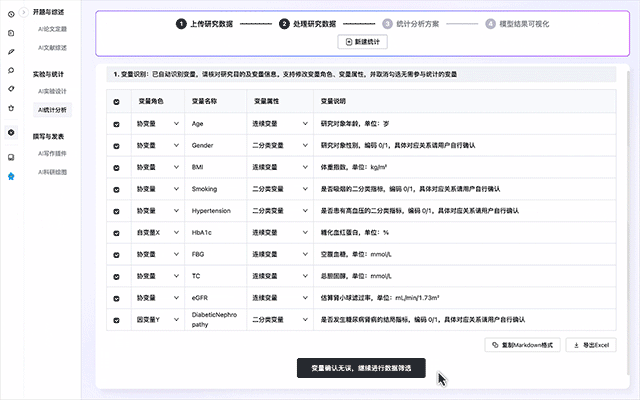Open the 自变量X role dropdown for HbA1c
Screen dimensions: 640x400
[158, 233]
